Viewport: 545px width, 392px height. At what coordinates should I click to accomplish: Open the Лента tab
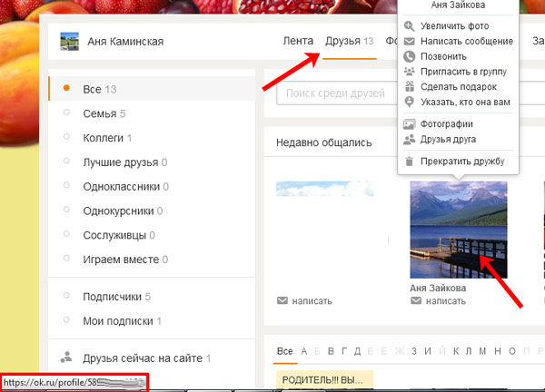point(299,41)
